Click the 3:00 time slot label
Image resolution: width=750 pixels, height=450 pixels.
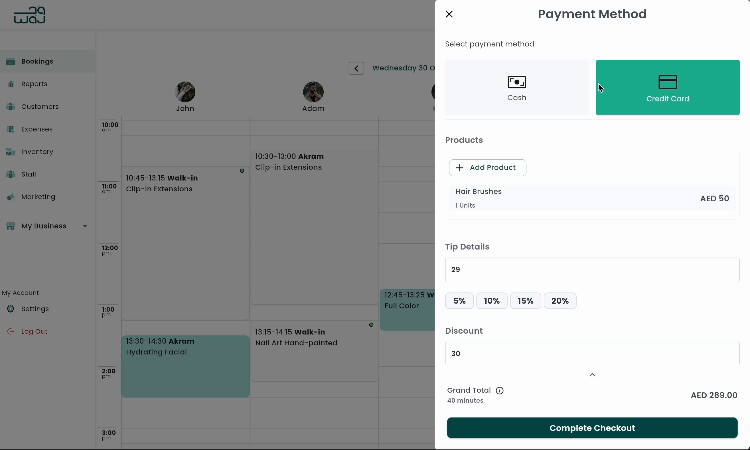(x=108, y=433)
